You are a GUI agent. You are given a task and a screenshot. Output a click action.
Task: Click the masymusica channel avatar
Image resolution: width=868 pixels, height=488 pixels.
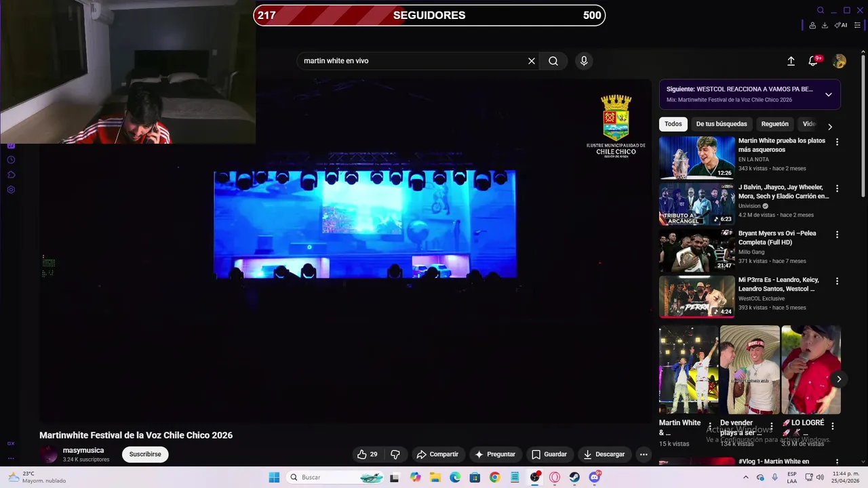pyautogui.click(x=49, y=454)
